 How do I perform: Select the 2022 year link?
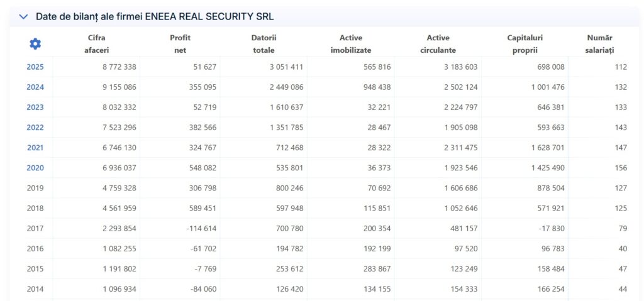click(x=35, y=128)
